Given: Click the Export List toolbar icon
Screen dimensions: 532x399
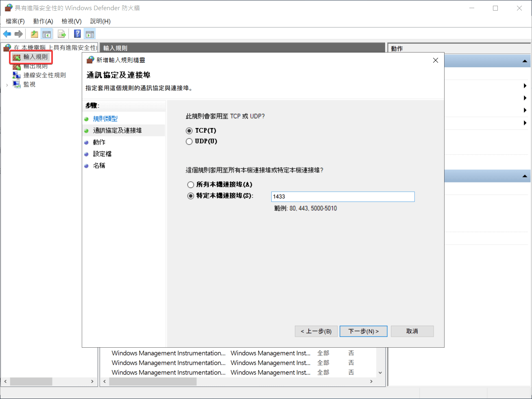Looking at the screenshot, I should (62, 34).
